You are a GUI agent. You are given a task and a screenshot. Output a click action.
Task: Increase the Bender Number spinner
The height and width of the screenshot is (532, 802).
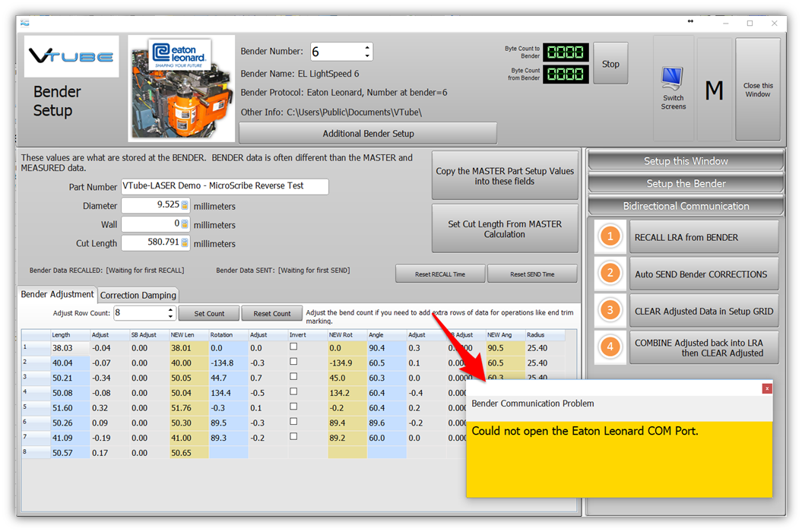[368, 48]
